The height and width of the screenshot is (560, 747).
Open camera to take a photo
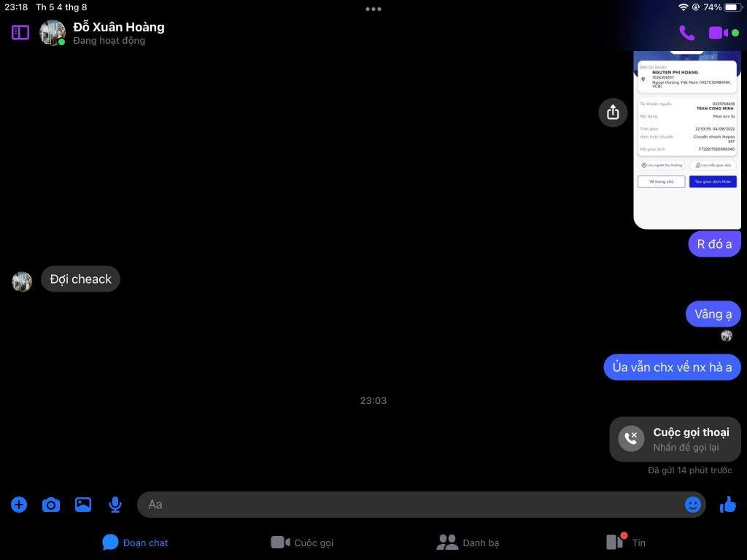pyautogui.click(x=51, y=505)
